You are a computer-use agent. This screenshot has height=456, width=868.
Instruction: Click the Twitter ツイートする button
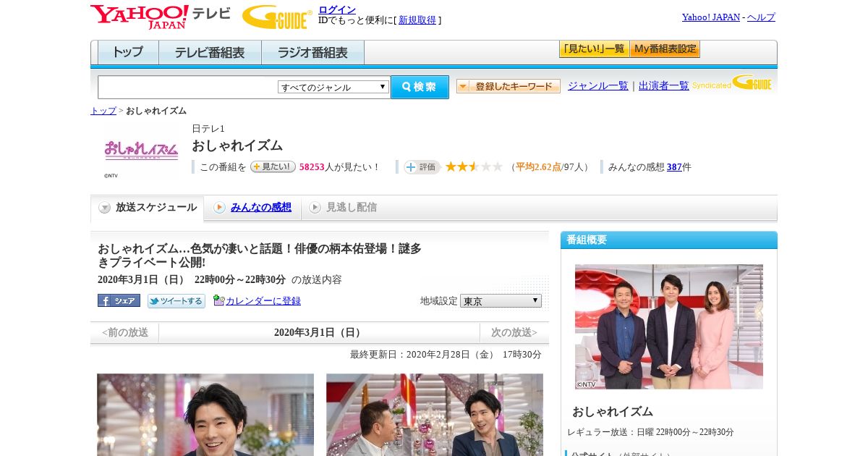(x=176, y=300)
